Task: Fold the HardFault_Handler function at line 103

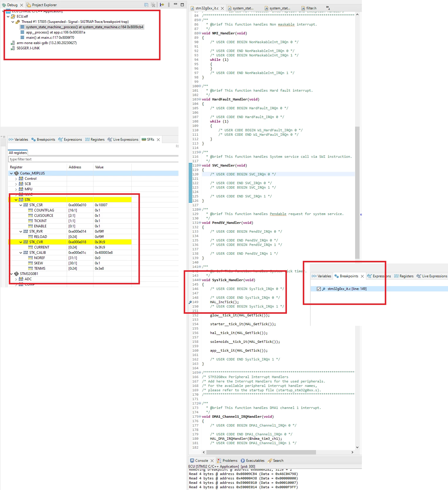Action: (200, 99)
